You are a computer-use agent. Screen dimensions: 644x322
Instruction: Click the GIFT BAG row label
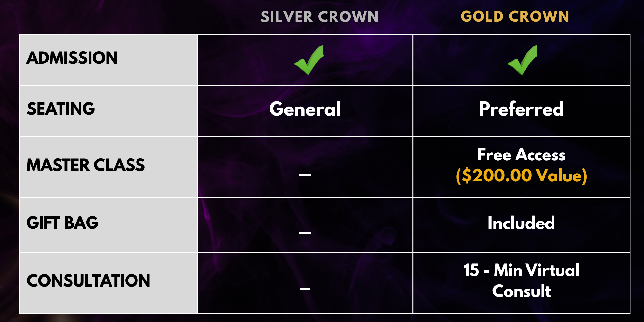[62, 223]
